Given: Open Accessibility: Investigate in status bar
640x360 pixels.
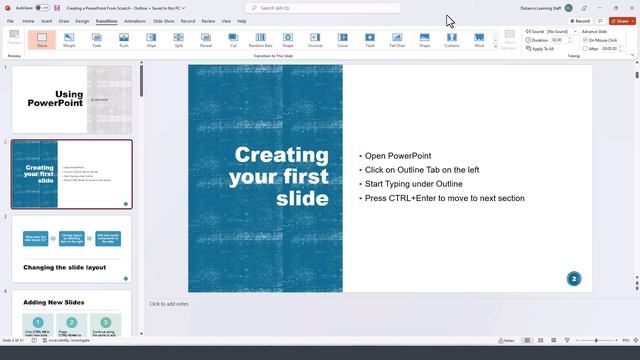Looking at the screenshot, I should coord(66,340).
